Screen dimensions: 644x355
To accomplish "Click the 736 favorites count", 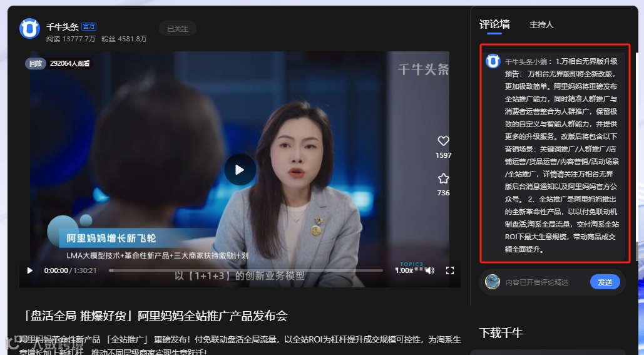I will [x=443, y=193].
